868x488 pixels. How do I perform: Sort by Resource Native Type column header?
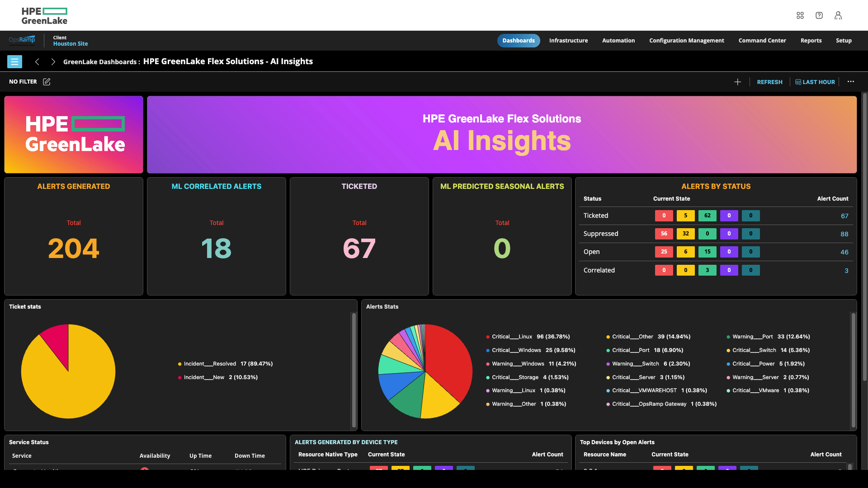pos(328,455)
